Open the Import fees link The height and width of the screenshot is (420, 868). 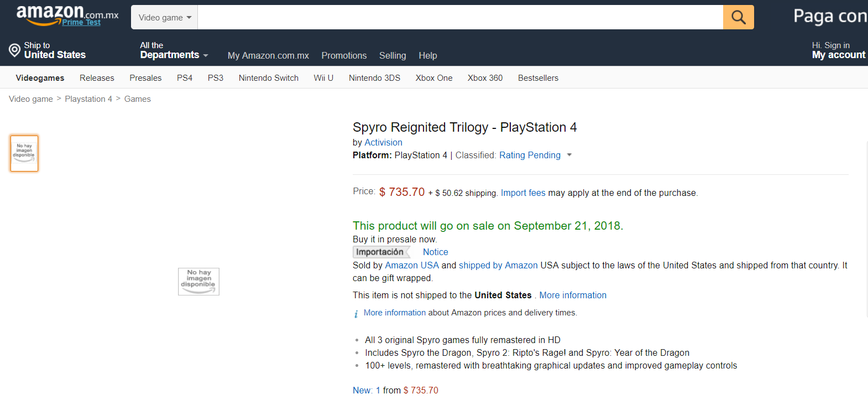pyautogui.click(x=522, y=193)
